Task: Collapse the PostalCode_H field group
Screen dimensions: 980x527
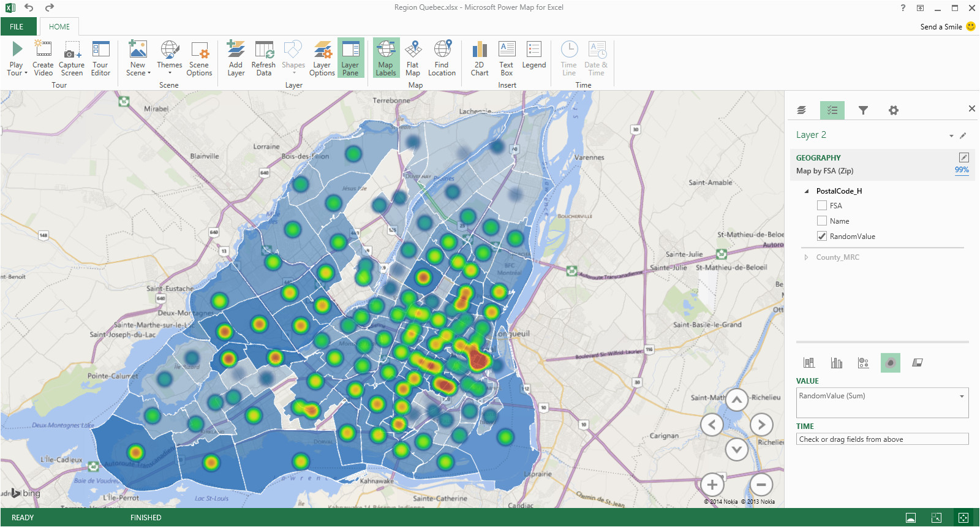Action: [x=807, y=191]
